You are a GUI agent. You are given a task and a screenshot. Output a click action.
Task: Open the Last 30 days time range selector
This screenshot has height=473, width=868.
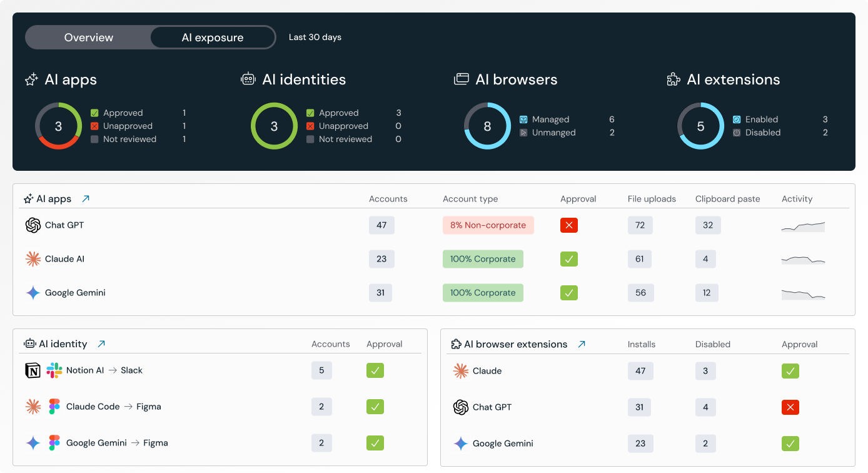coord(315,37)
